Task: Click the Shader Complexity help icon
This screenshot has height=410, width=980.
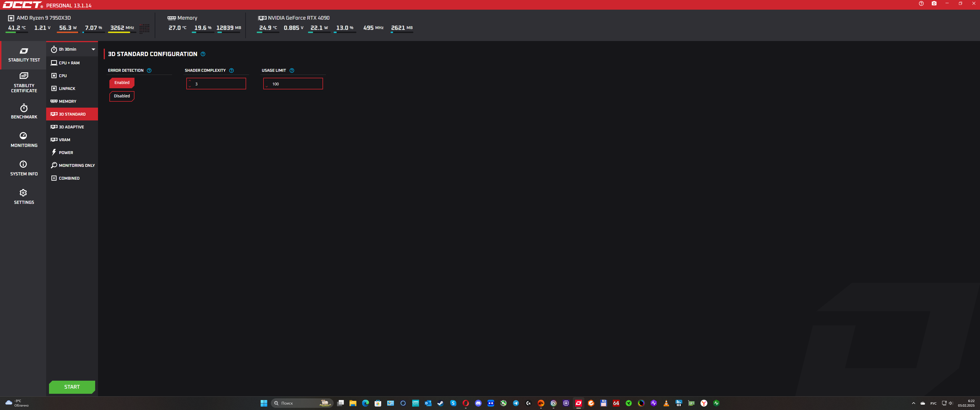Action: [x=231, y=70]
